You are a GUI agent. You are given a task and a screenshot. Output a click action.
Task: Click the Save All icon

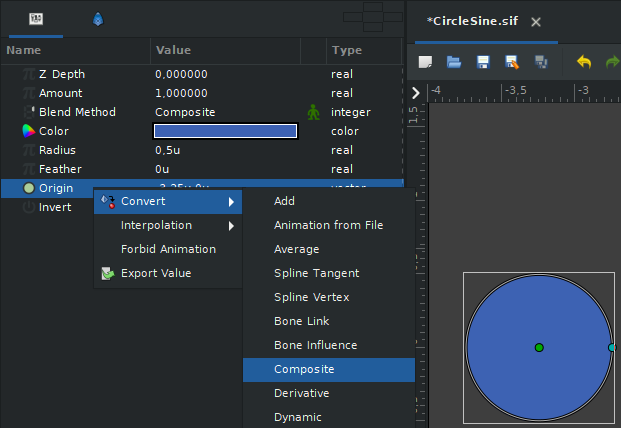tap(541, 62)
